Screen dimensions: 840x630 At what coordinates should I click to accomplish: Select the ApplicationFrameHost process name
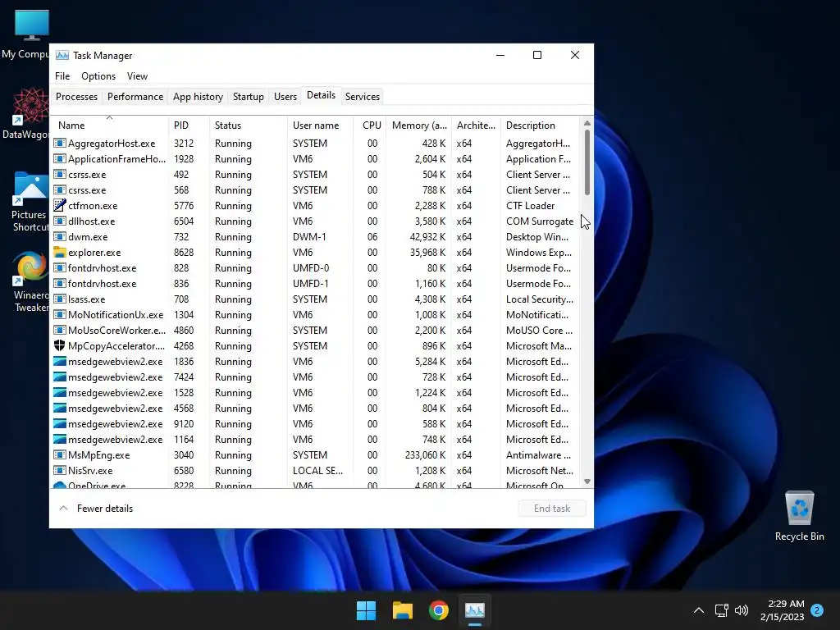(116, 159)
